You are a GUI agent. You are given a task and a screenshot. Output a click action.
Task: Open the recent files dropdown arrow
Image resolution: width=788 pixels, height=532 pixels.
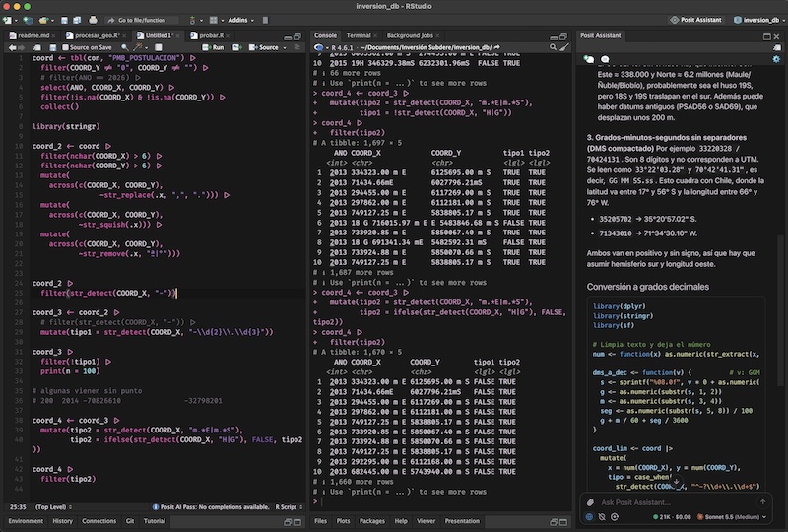point(52,20)
